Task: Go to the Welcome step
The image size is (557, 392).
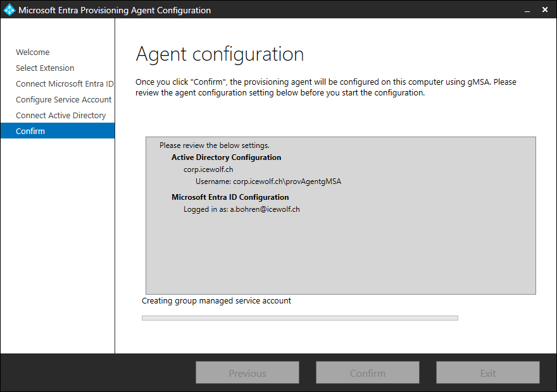Action: point(33,52)
